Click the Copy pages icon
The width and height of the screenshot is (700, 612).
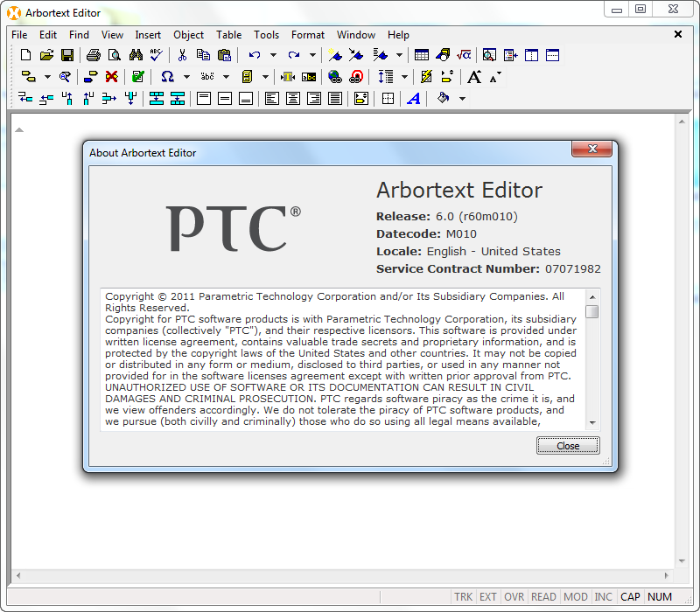pyautogui.click(x=204, y=55)
